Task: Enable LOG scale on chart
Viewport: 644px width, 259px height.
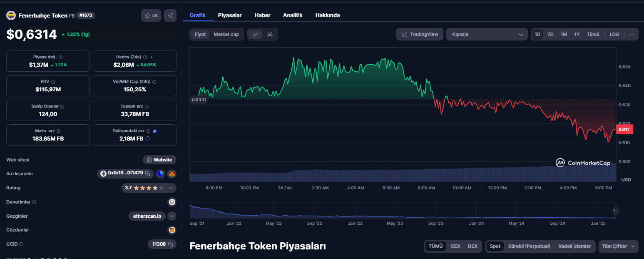Action: pos(614,34)
